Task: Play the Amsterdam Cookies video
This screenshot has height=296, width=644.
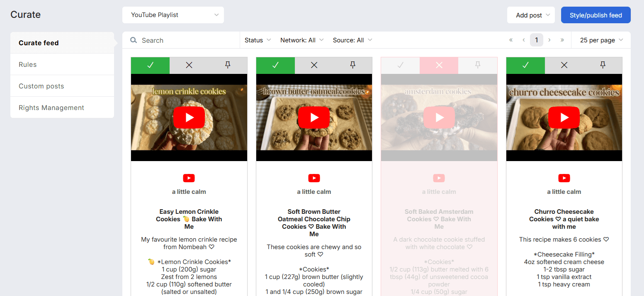Action: pyautogui.click(x=439, y=117)
